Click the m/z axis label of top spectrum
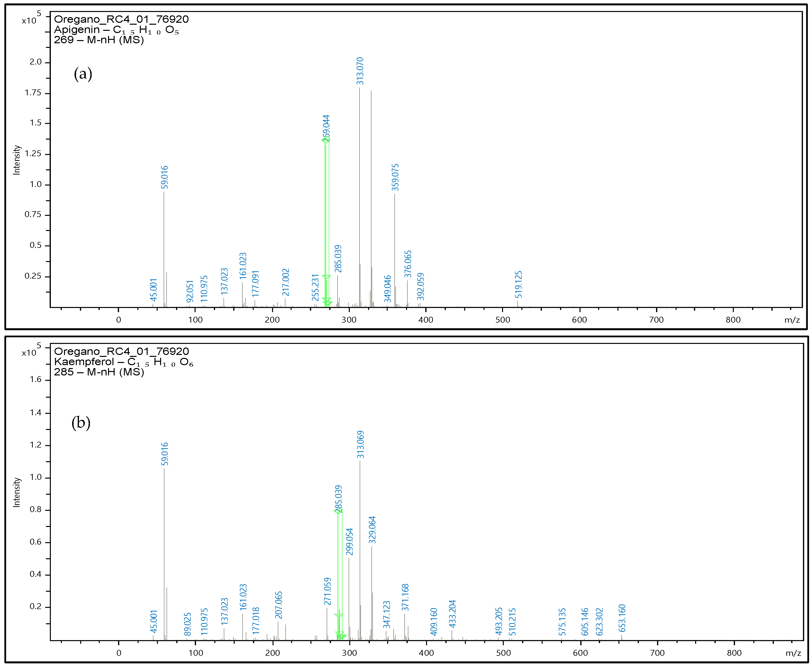 (x=792, y=320)
